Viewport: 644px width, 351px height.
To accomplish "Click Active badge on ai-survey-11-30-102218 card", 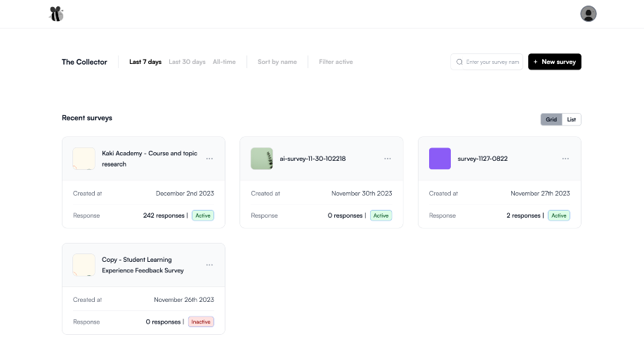I will (x=381, y=216).
